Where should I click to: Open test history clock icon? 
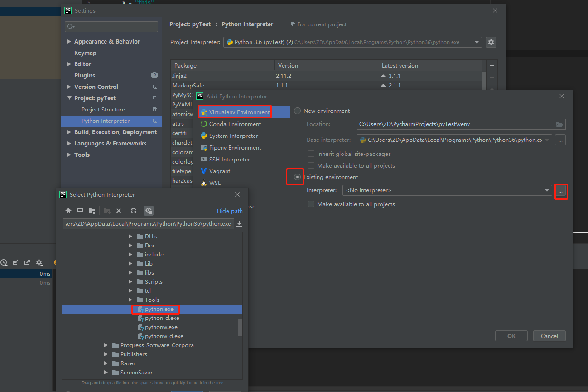4,262
